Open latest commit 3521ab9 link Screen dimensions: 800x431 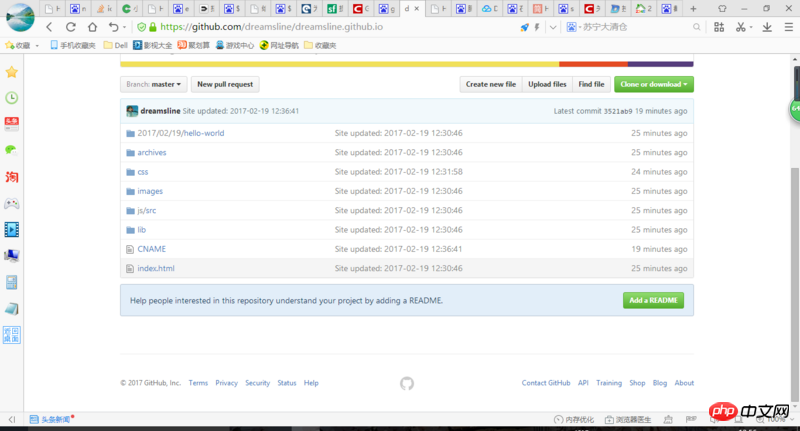(x=618, y=111)
